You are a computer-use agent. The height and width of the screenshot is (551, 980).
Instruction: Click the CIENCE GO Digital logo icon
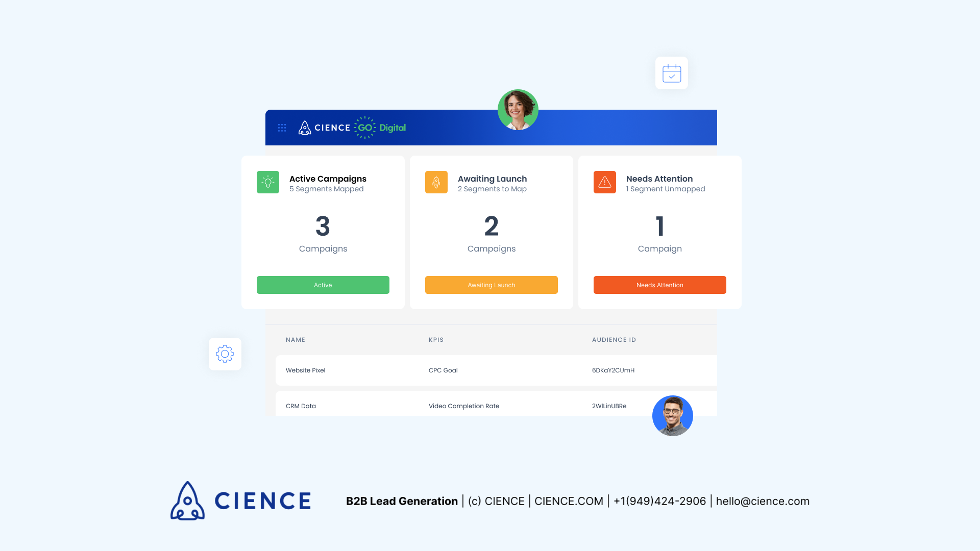click(304, 128)
